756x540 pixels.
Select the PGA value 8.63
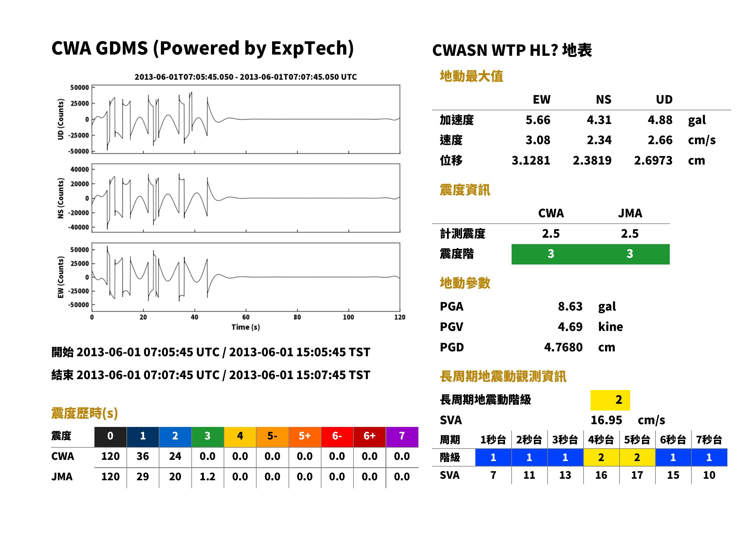point(570,306)
